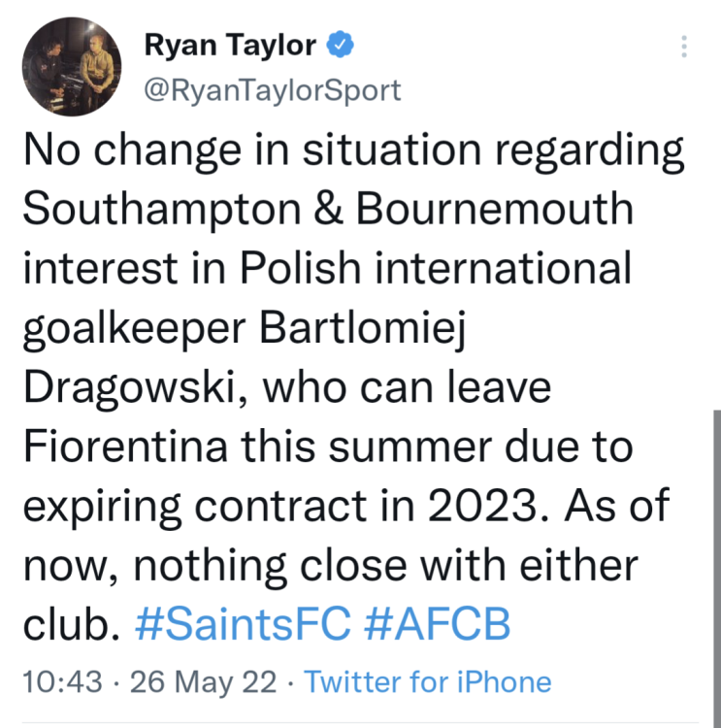The width and height of the screenshot is (721, 728).
Task: Click the Twitter for iPhone source link
Action: (428, 681)
